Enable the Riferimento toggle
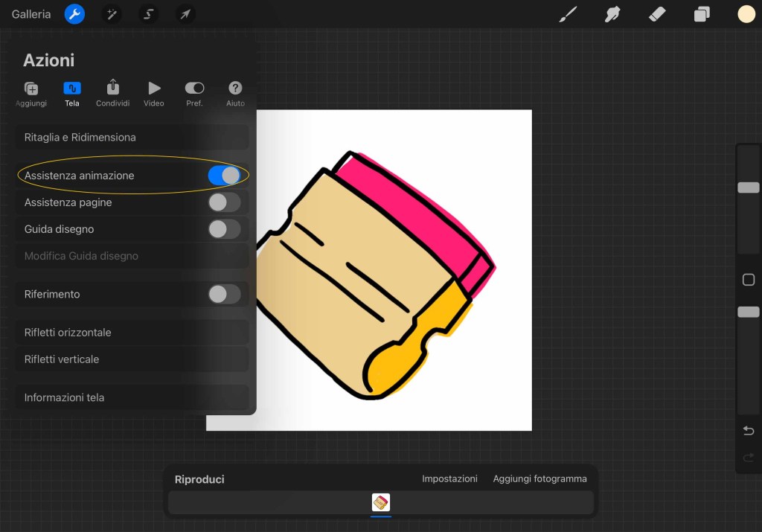Image resolution: width=762 pixels, height=532 pixels. click(x=224, y=294)
